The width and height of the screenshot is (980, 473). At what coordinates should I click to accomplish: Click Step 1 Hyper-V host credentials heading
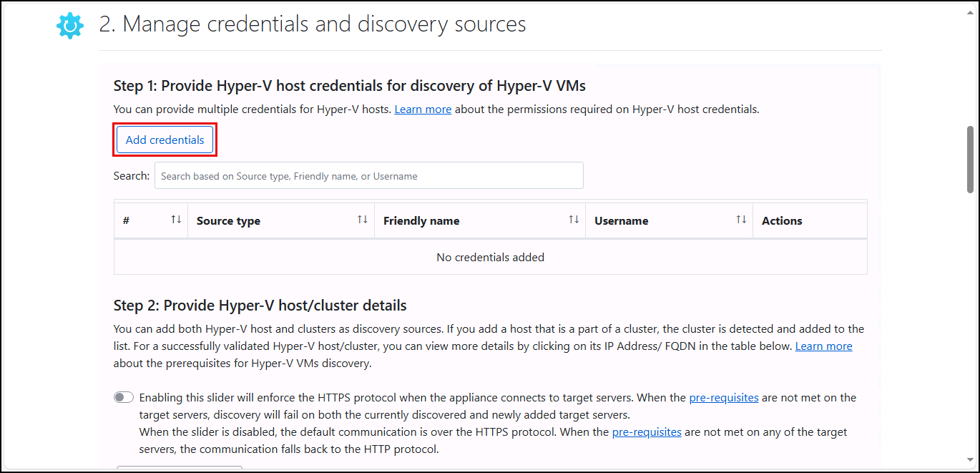point(350,86)
